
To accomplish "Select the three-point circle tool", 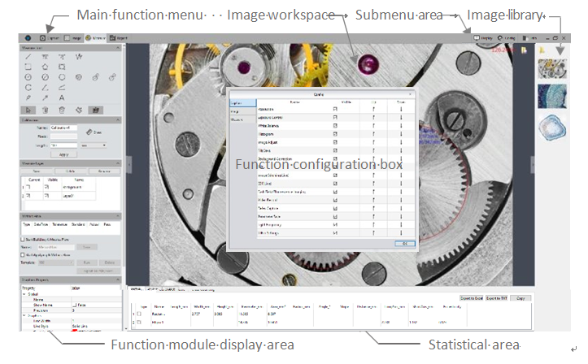I will pos(62,77).
